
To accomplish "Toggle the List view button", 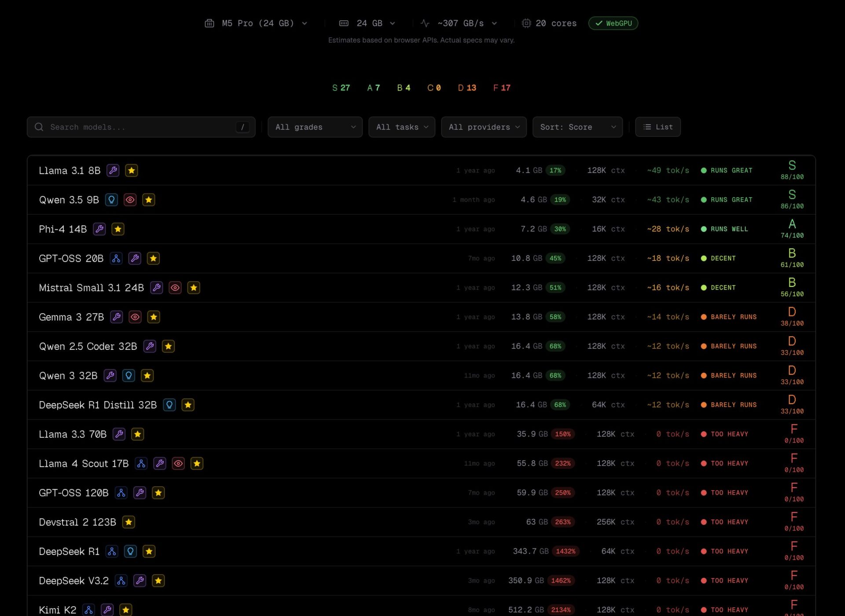I will pos(658,127).
